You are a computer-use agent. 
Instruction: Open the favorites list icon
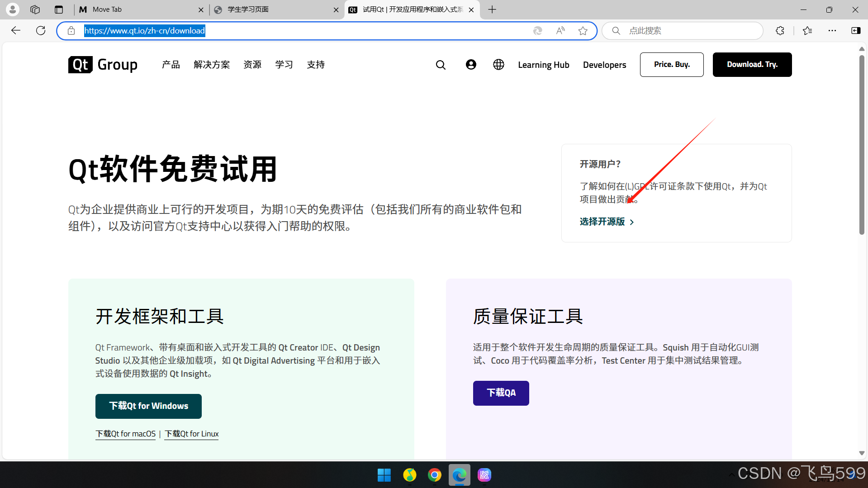click(x=807, y=30)
